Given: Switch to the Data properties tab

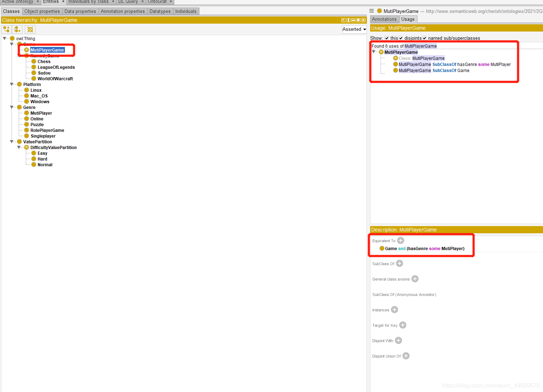Looking at the screenshot, I should coord(80,11).
